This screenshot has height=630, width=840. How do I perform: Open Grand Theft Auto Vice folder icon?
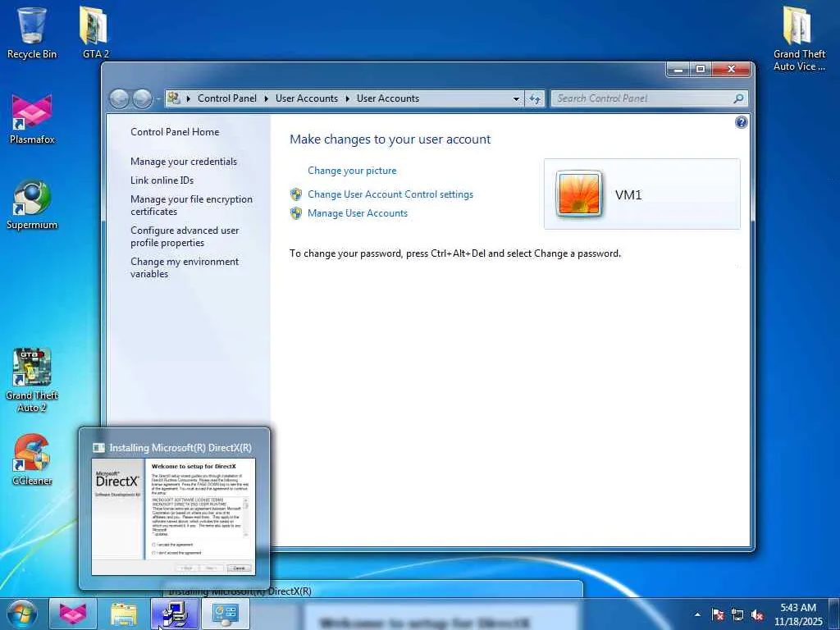[x=799, y=38]
